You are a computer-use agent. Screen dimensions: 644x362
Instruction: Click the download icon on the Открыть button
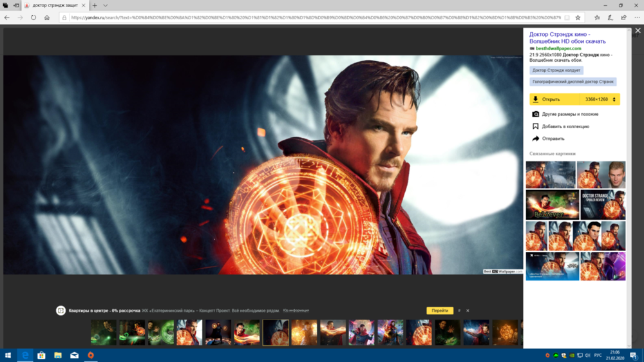[x=535, y=100]
